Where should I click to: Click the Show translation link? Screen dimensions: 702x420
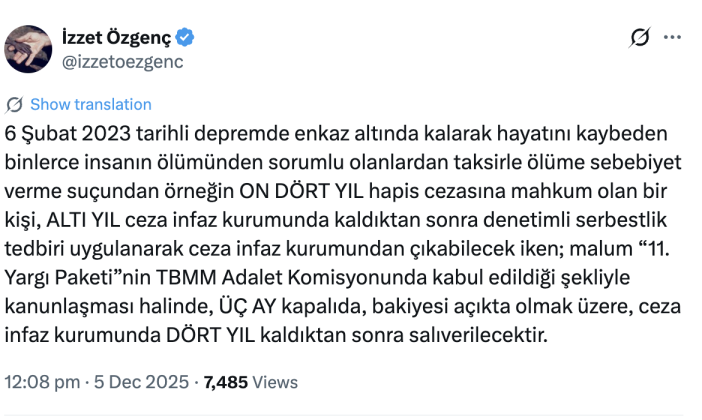[x=91, y=104]
